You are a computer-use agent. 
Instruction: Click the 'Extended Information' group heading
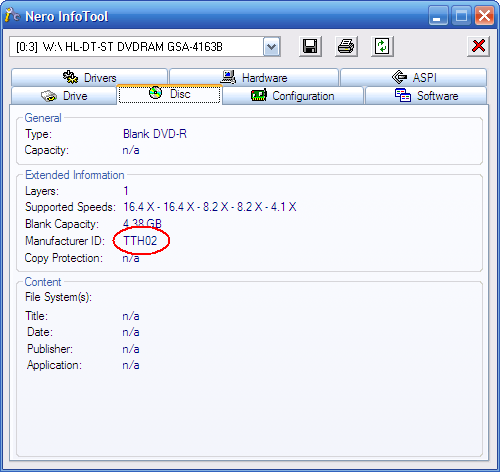click(x=75, y=175)
